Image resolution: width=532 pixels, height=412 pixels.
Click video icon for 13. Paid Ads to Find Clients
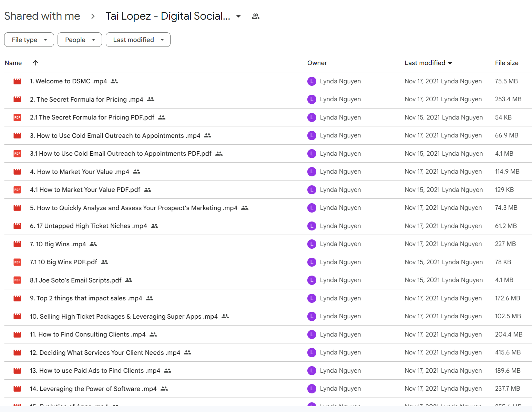[x=17, y=371]
